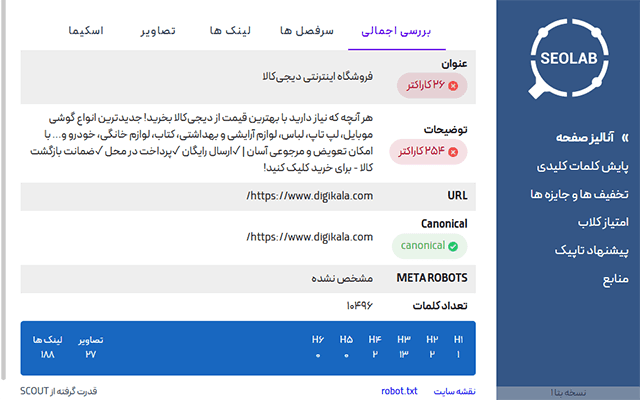Open the بررسی اجمالی tab
Image resolution: width=640 pixels, height=400 pixels.
click(x=396, y=31)
